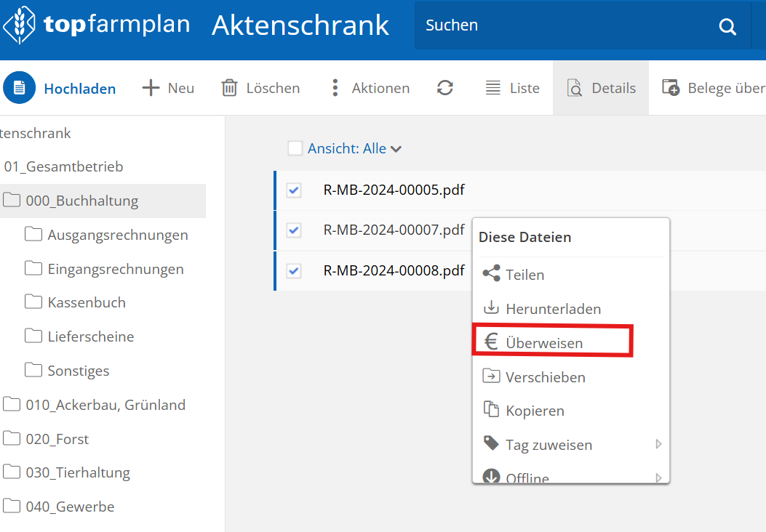Click the refresh icon in toolbar

click(445, 88)
